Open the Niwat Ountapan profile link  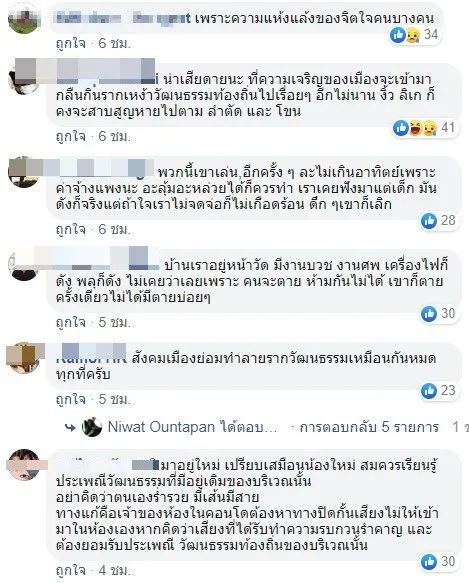(x=161, y=427)
